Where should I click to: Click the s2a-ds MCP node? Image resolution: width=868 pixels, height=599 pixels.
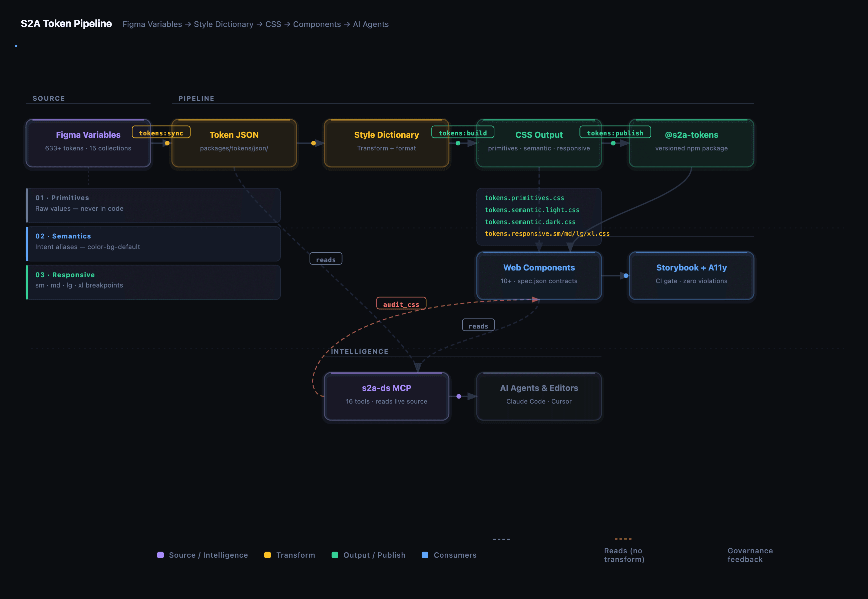click(x=386, y=396)
